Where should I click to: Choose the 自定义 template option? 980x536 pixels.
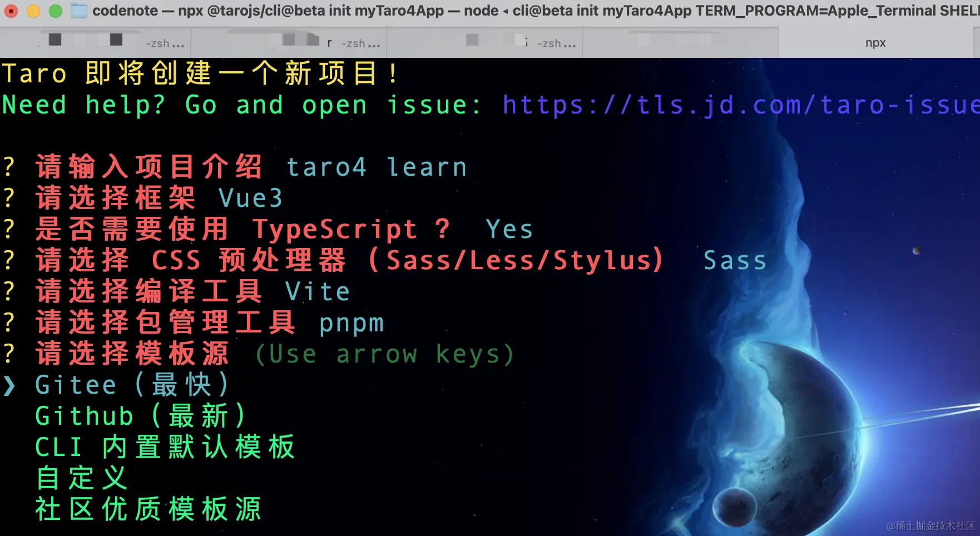coord(81,478)
